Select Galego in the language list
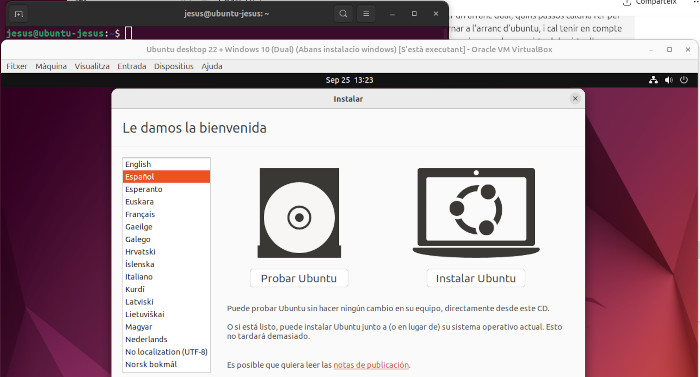The image size is (700, 377). point(166,239)
